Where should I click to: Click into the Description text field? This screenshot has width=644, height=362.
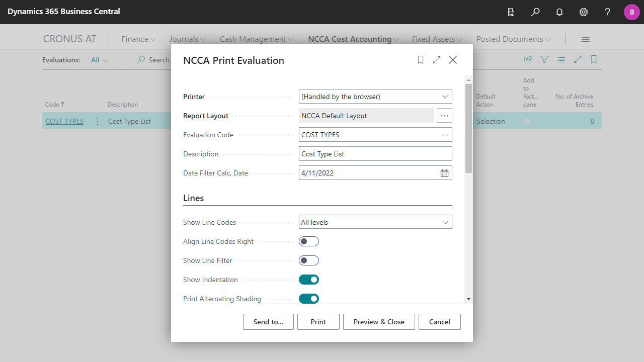tap(375, 154)
